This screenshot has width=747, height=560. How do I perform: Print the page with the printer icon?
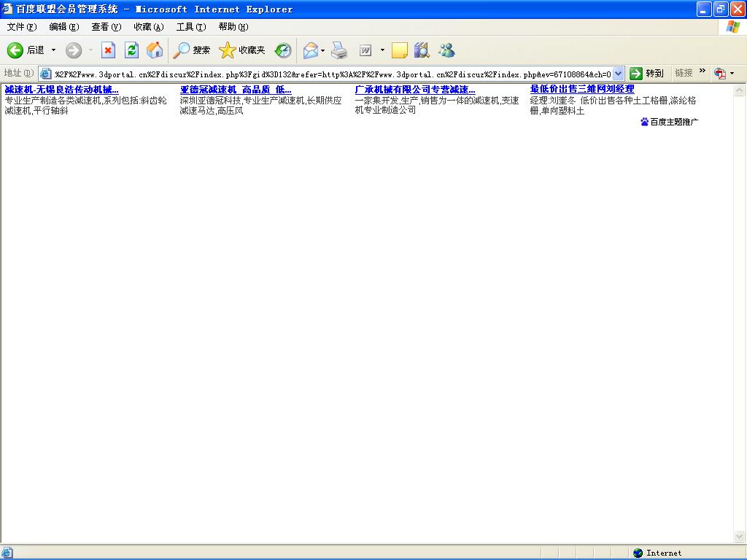[x=339, y=50]
